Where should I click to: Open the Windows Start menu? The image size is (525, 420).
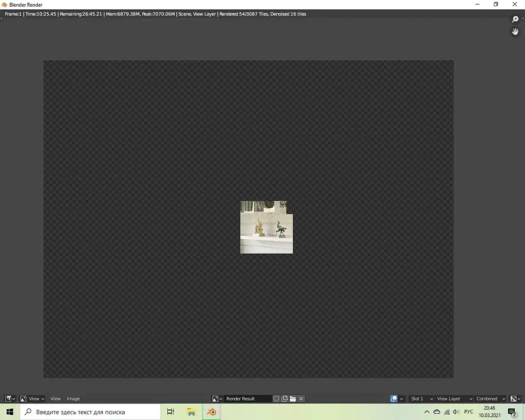[10, 412]
